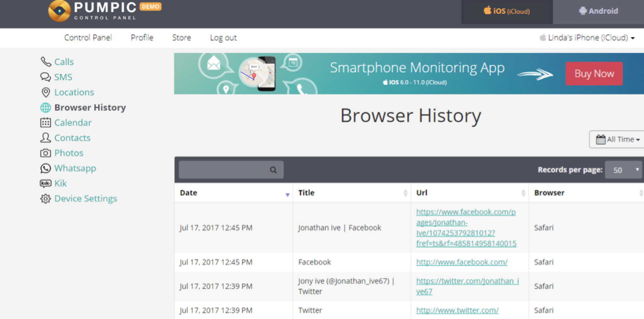This screenshot has width=644, height=319.
Task: Click the Kik icon in sidebar
Action: click(x=46, y=183)
